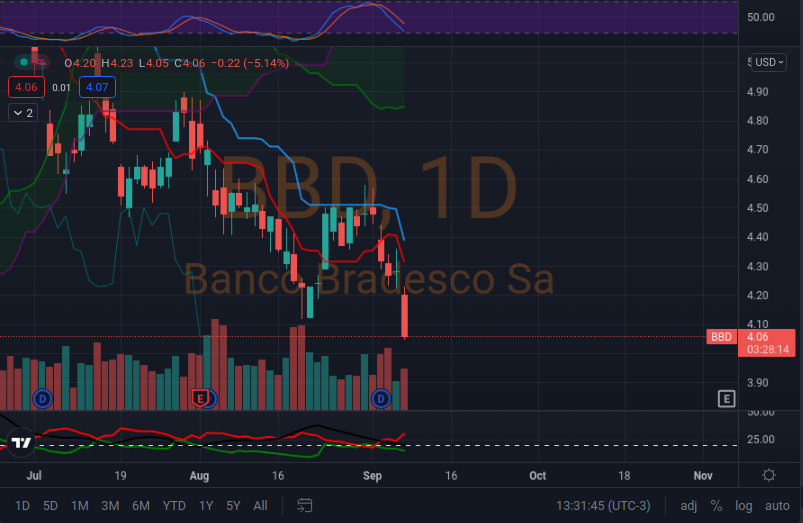Open the USD currency dropdown
Screen dimensions: 803x523
click(x=770, y=62)
